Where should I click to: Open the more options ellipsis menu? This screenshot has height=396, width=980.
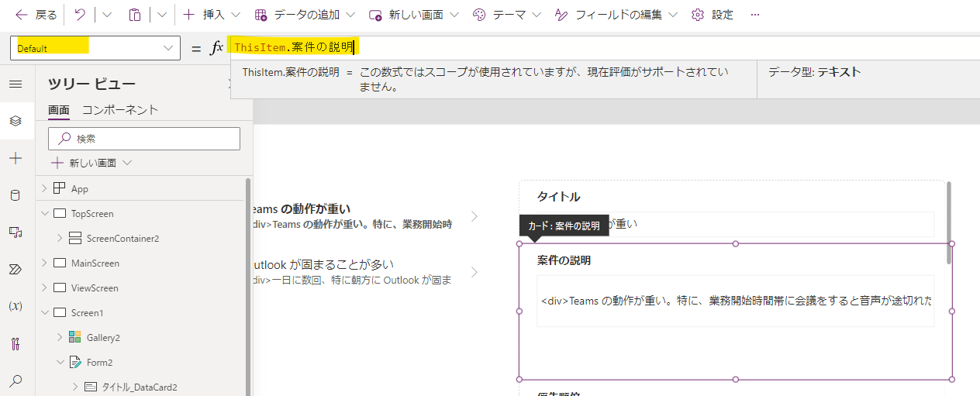click(x=755, y=15)
